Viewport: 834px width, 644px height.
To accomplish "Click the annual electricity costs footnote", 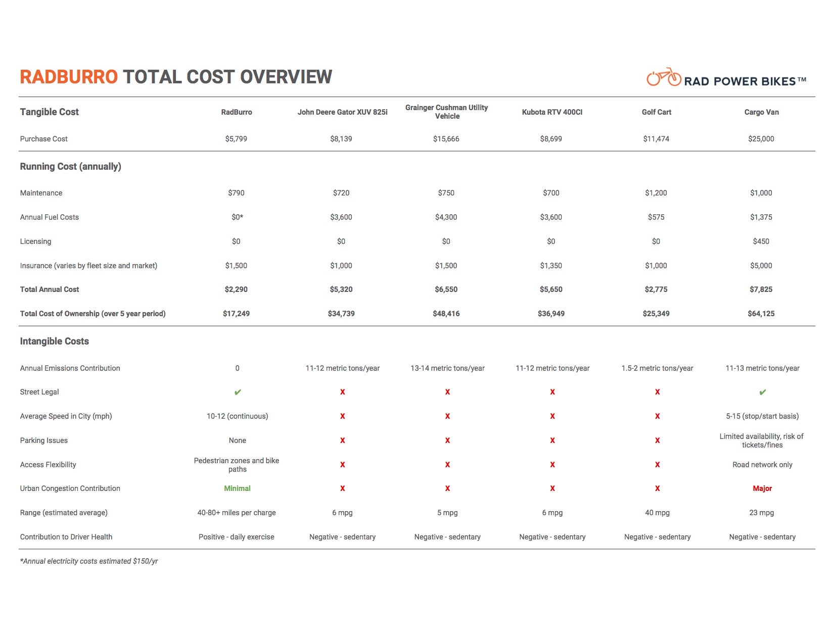I will click(89, 561).
